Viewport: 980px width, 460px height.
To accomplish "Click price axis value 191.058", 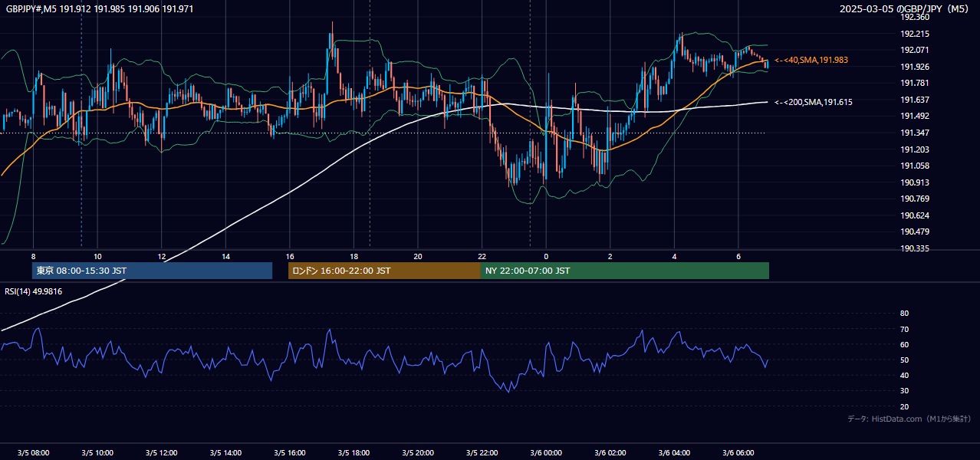I will 915,166.
